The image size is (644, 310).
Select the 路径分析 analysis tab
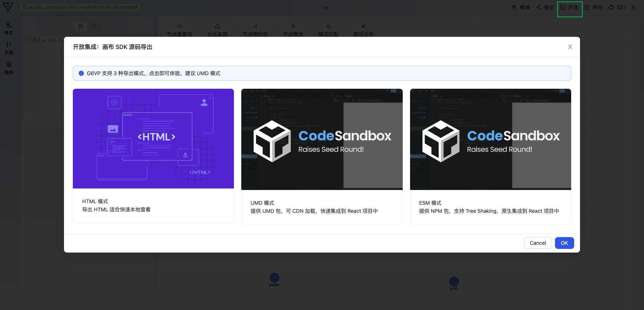click(364, 31)
